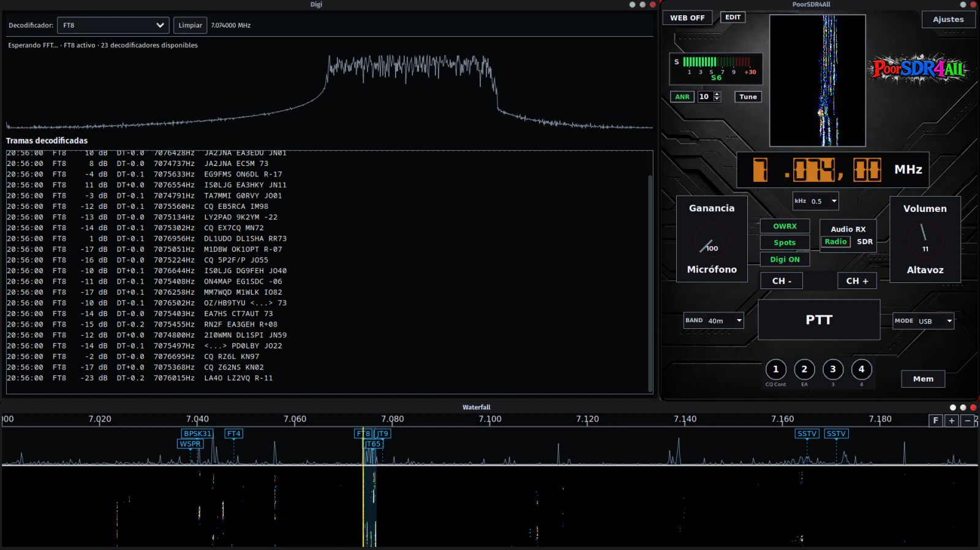Click the Tune button
This screenshot has width=980, height=550.
click(748, 97)
